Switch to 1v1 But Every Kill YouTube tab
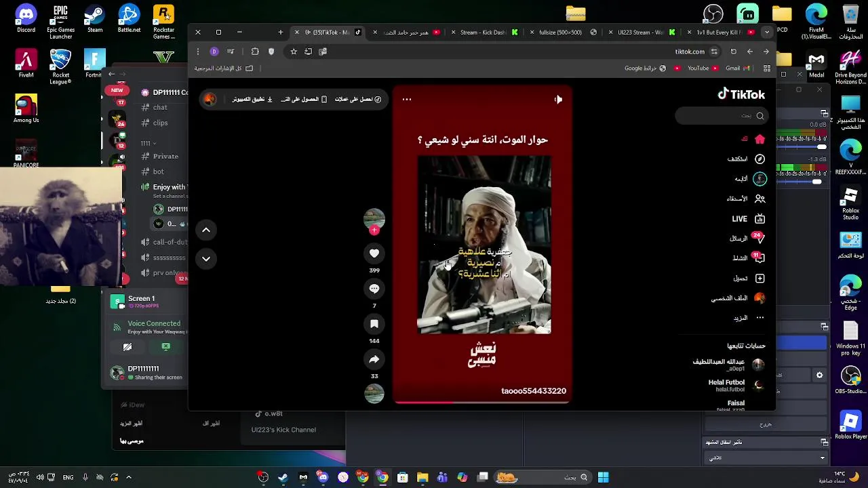Image resolution: width=868 pixels, height=488 pixels. 720,33
